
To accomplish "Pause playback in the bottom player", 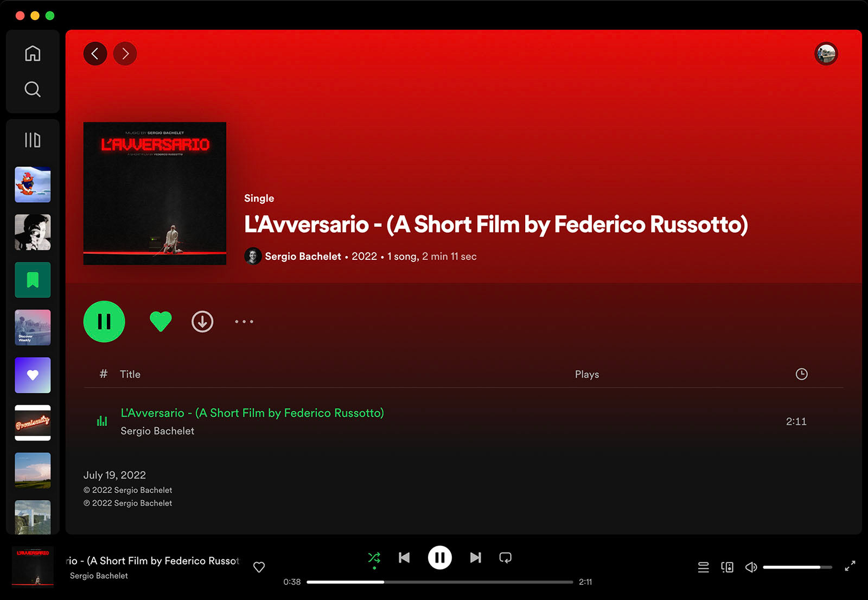I will click(x=440, y=558).
